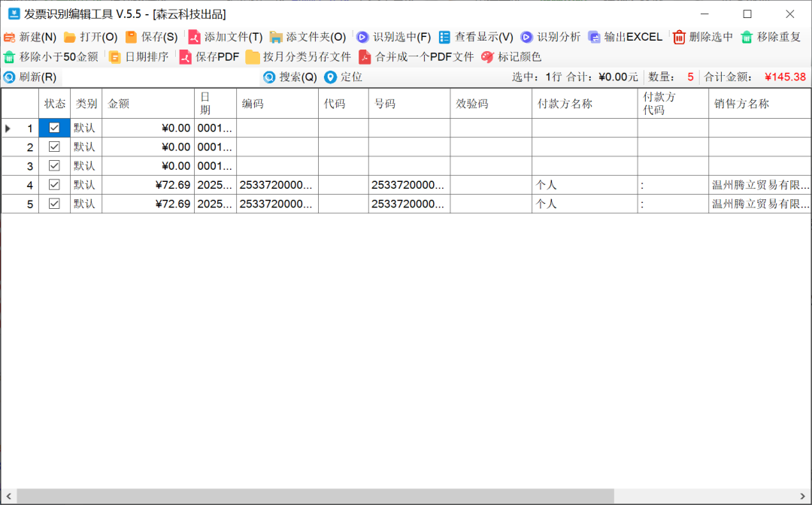Sort by the 金额 column header
Screen dimensions: 812x505
click(x=147, y=104)
